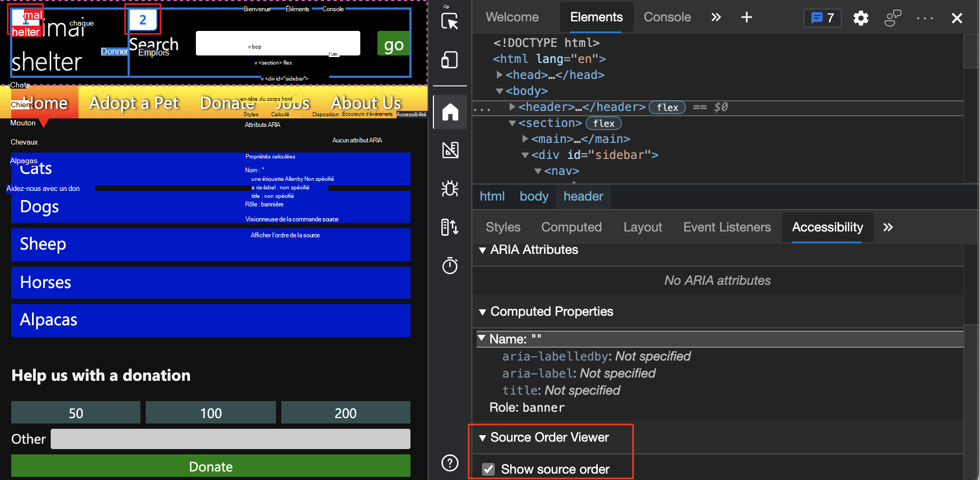Open the Horses sidebar link
The width and height of the screenshot is (980, 480).
click(x=211, y=283)
